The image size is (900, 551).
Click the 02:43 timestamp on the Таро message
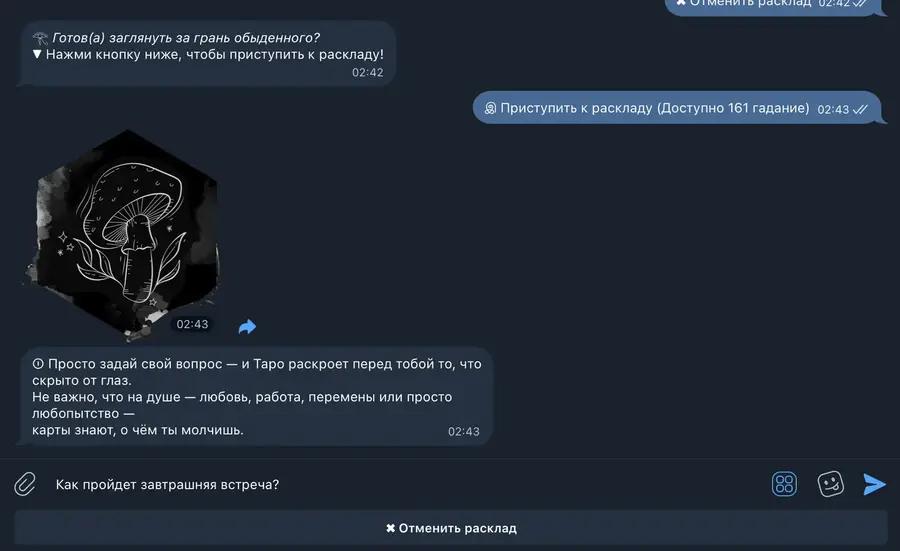(463, 432)
